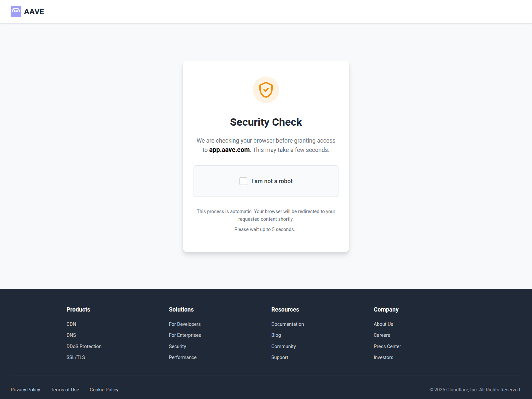
Task: Open the Performance solutions link
Action: tap(183, 357)
